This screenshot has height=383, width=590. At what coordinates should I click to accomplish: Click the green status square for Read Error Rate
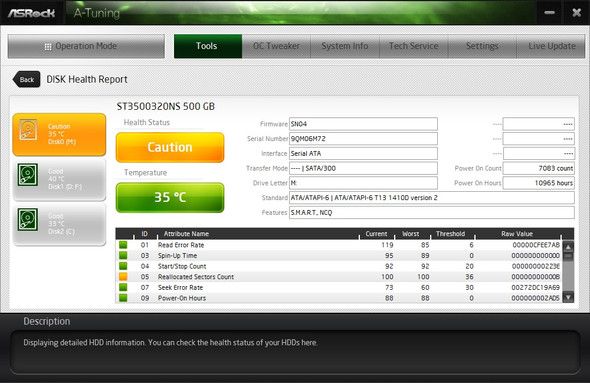pyautogui.click(x=123, y=245)
